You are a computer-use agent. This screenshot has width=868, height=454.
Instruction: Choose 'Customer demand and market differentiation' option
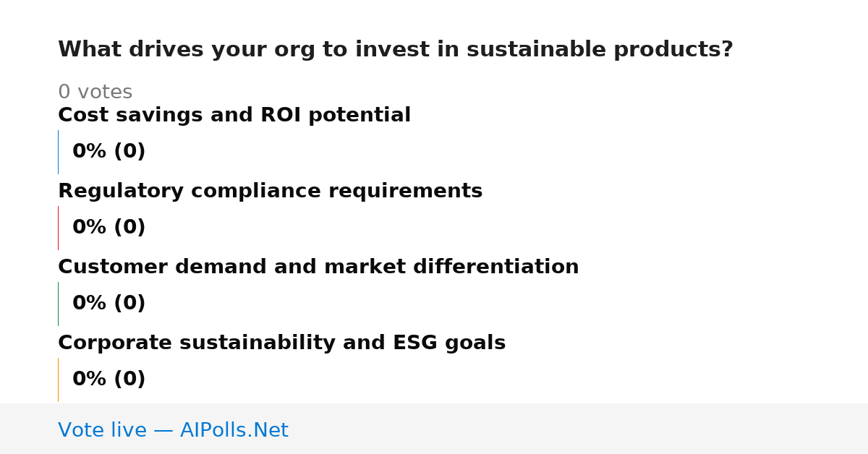pyautogui.click(x=318, y=267)
